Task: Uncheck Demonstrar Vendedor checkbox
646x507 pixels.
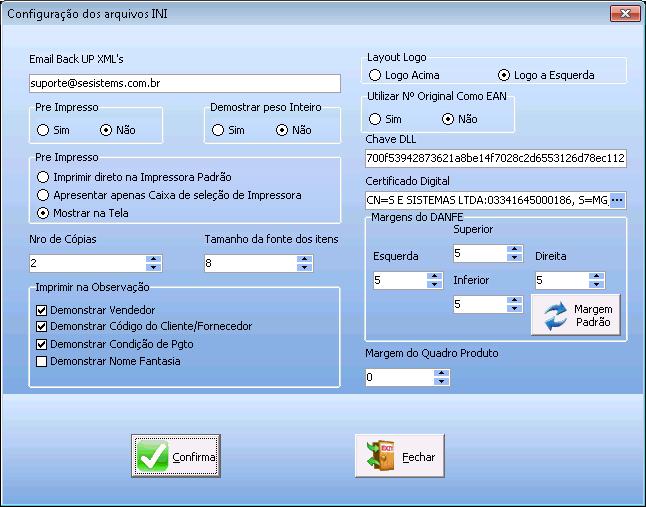Action: 42,310
